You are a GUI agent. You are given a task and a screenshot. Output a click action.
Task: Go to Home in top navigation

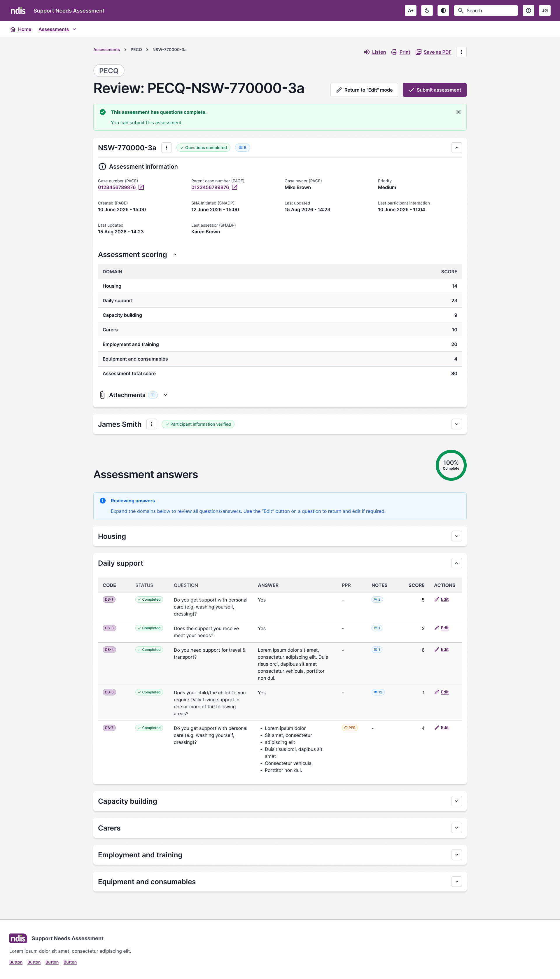24,29
